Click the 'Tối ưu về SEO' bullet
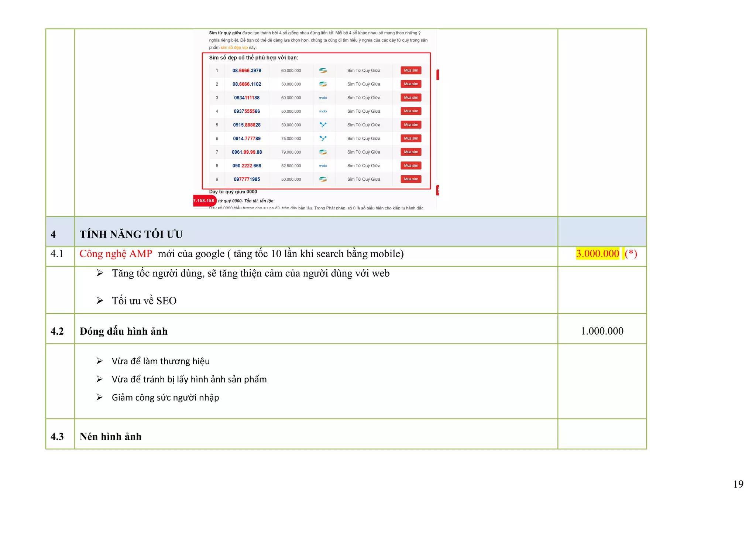756x535 pixels. 144,301
